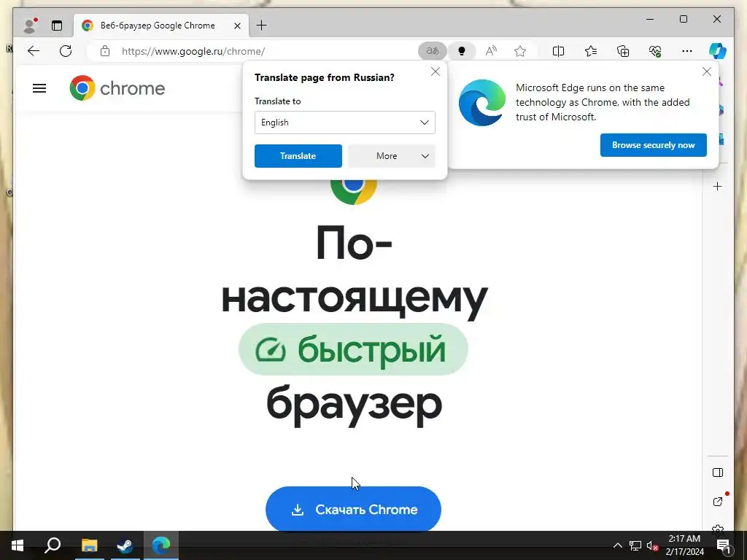The width and height of the screenshot is (747, 560).
Task: Open the Edge profile icon
Action: (30, 26)
